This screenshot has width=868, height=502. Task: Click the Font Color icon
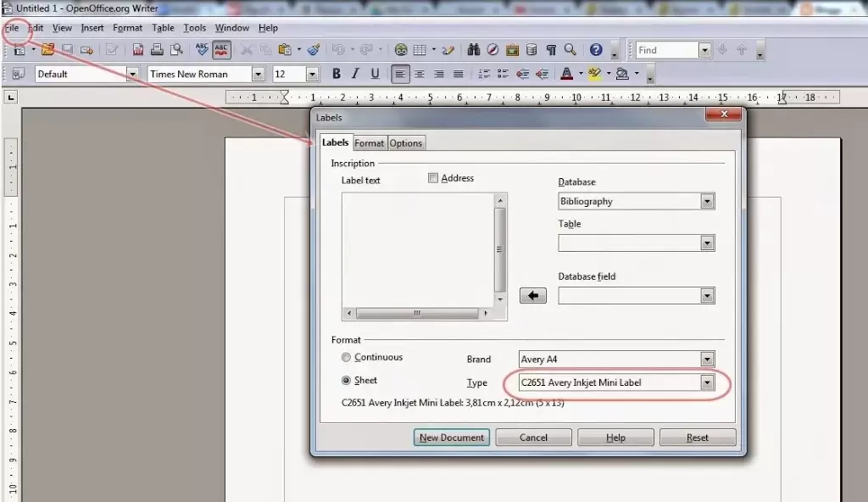tap(566, 74)
